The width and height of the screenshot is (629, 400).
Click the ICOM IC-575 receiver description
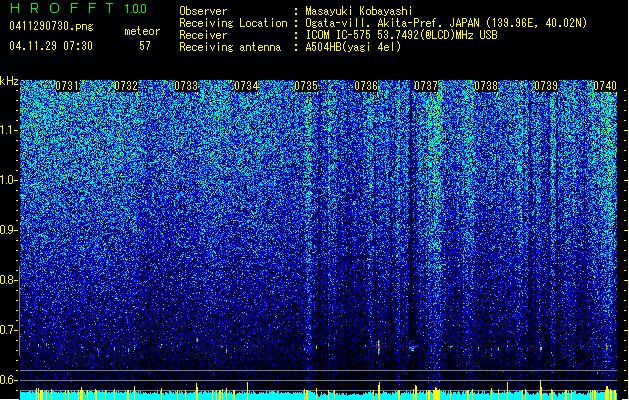(401, 35)
